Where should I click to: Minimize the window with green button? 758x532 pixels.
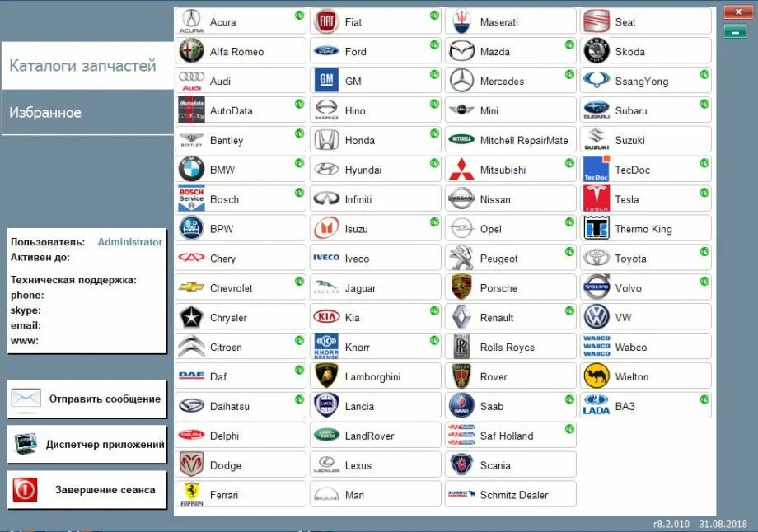pyautogui.click(x=735, y=32)
